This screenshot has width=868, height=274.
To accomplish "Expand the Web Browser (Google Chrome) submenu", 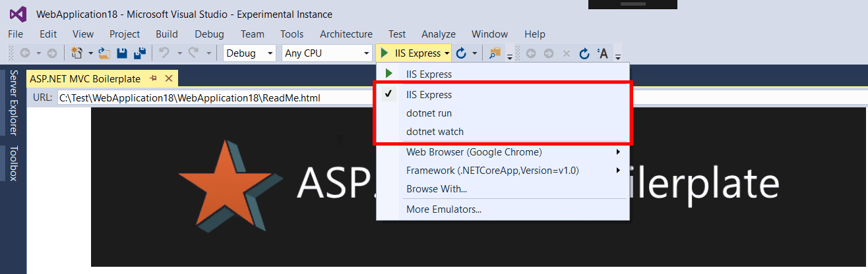I will click(x=503, y=152).
